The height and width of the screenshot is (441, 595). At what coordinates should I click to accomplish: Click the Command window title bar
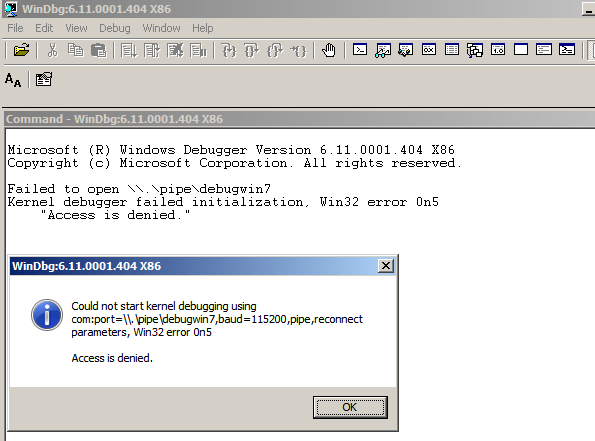300,119
